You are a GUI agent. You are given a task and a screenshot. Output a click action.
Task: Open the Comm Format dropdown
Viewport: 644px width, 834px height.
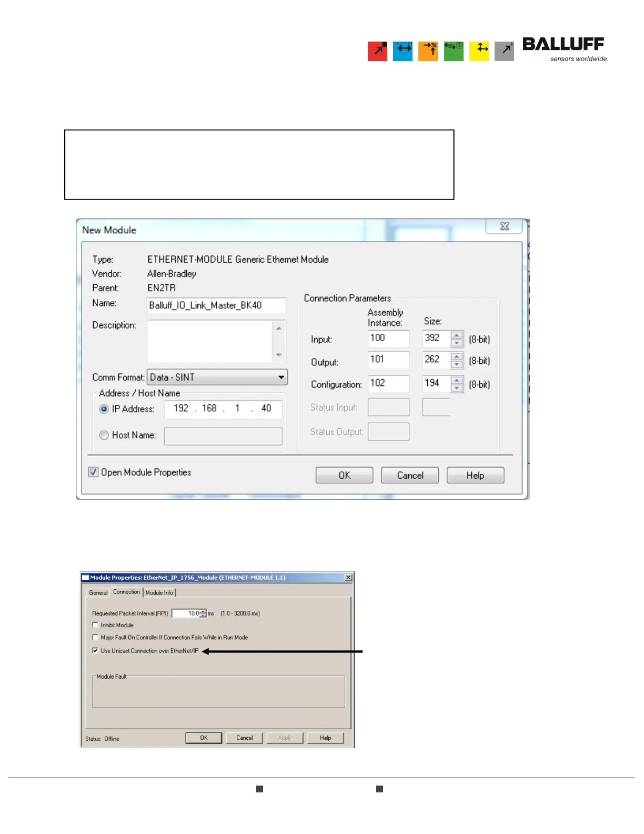click(x=217, y=377)
